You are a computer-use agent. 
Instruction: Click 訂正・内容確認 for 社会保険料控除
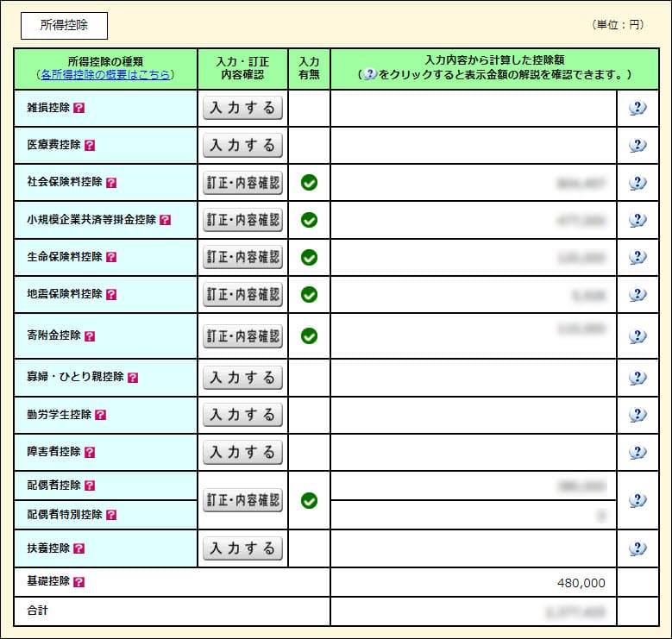tap(242, 183)
